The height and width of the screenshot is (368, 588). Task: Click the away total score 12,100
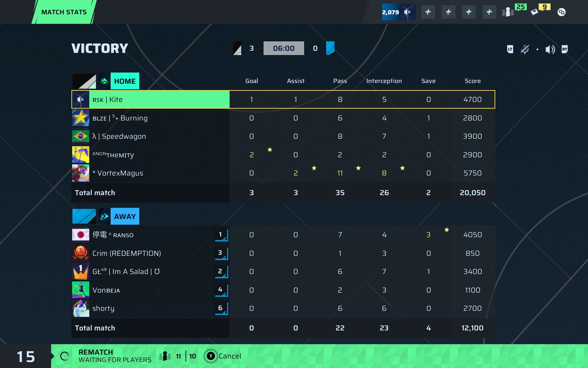[472, 328]
